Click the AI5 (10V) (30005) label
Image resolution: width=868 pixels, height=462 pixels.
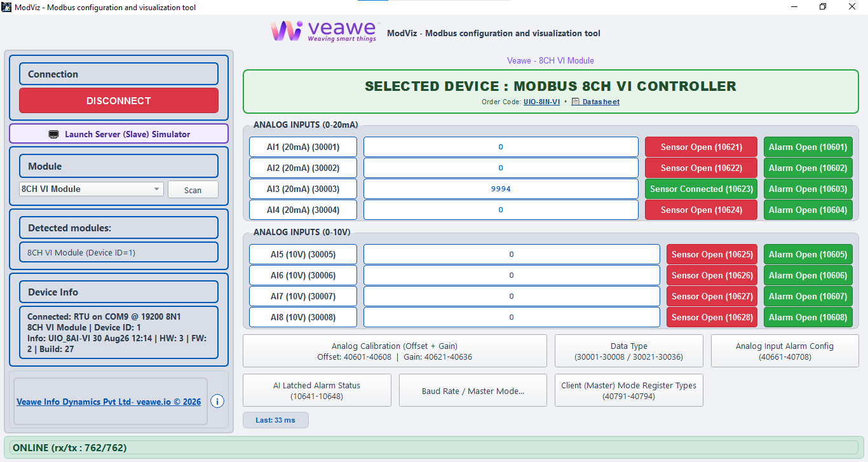[x=303, y=254]
